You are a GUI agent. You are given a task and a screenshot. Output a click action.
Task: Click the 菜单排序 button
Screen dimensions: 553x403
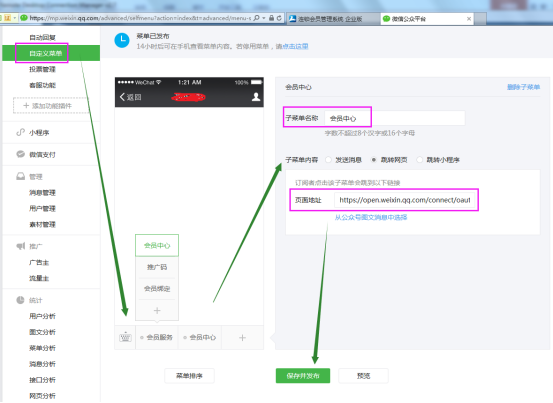point(189,376)
